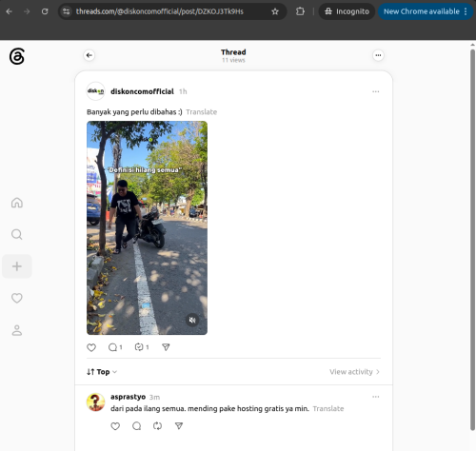Screen dimensions: 476x451
Task: Repost the asprastyo reply
Action: point(157,426)
